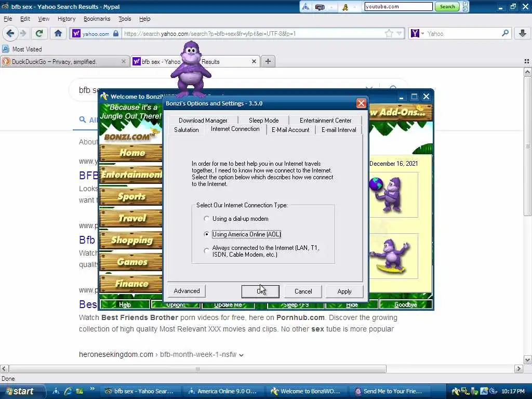Click the Apply button
532x399 pixels.
click(344, 291)
